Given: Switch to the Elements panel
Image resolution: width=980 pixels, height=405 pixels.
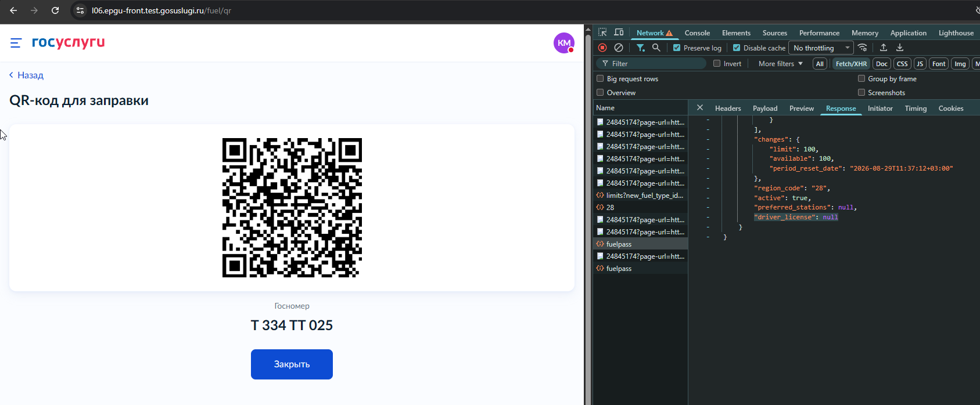Looking at the screenshot, I should [x=736, y=33].
